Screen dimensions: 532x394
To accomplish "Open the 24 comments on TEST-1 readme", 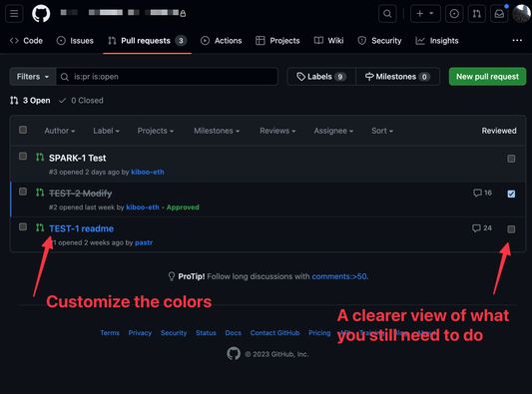I will (x=482, y=228).
